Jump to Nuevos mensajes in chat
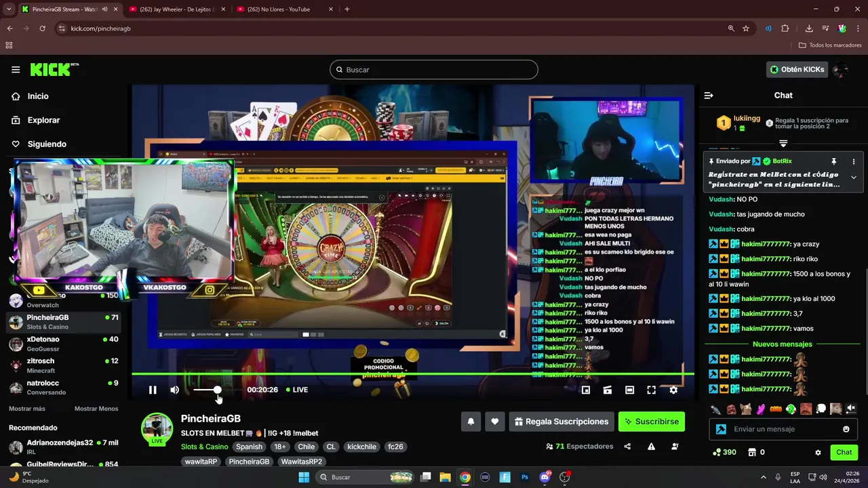This screenshot has width=868, height=488. click(782, 344)
